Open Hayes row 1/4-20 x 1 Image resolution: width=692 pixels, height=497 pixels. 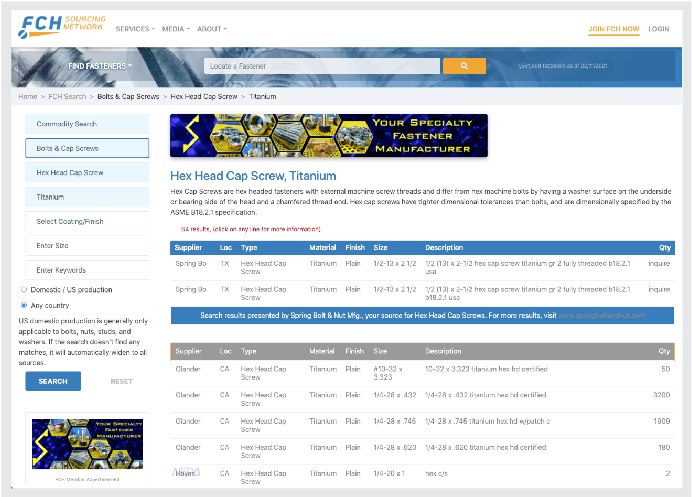coord(422,477)
